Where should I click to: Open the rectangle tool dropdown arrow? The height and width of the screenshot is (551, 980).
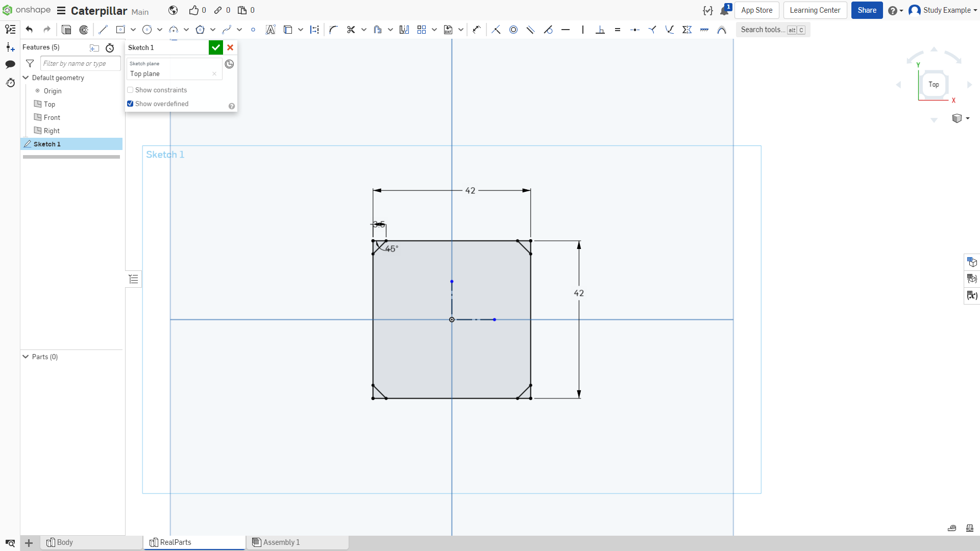133,30
